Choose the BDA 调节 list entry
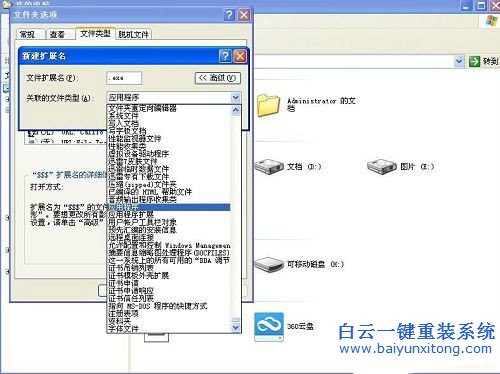 169,260
